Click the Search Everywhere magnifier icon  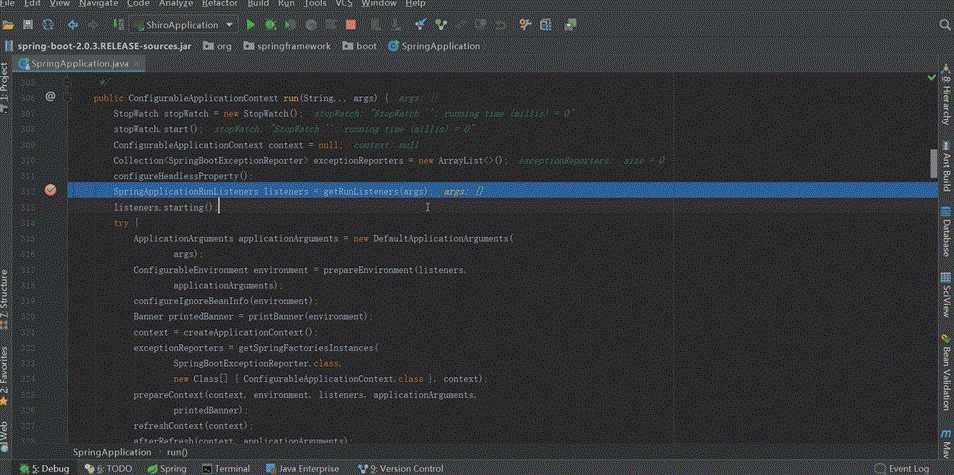[945, 25]
